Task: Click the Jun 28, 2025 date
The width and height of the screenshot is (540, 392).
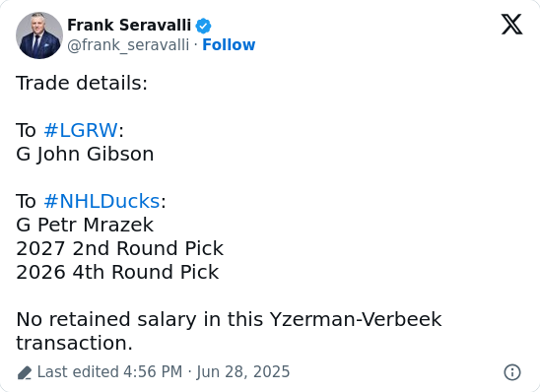Action: [x=243, y=372]
